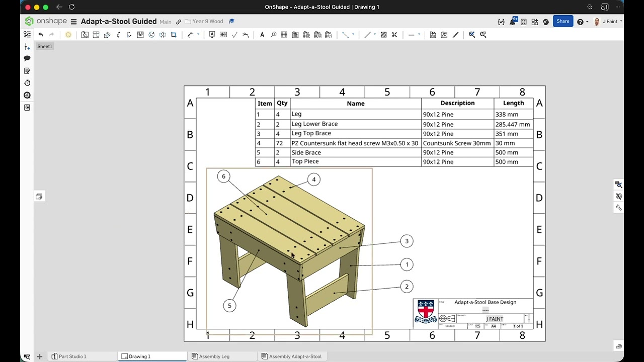
Task: Click the Insert image tool
Action: click(x=444, y=35)
